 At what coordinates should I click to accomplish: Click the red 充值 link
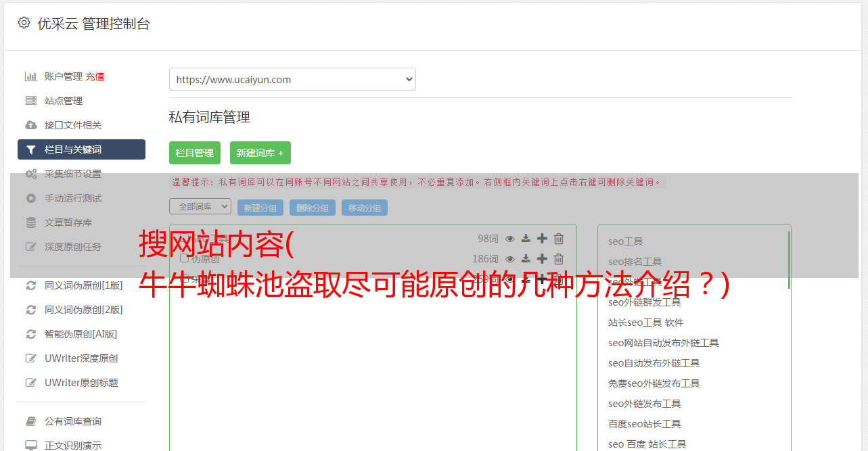click(95, 76)
